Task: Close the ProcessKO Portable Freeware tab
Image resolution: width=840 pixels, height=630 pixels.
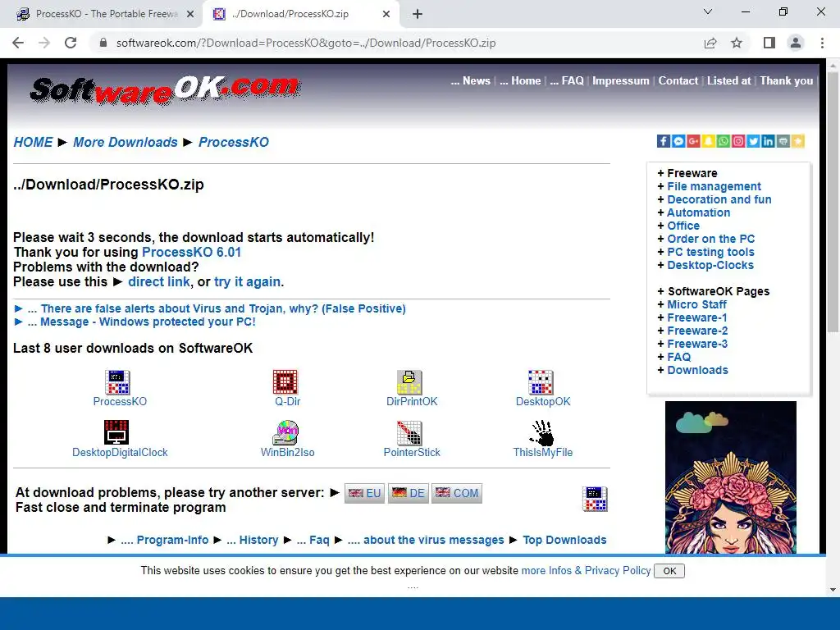Action: (x=190, y=14)
